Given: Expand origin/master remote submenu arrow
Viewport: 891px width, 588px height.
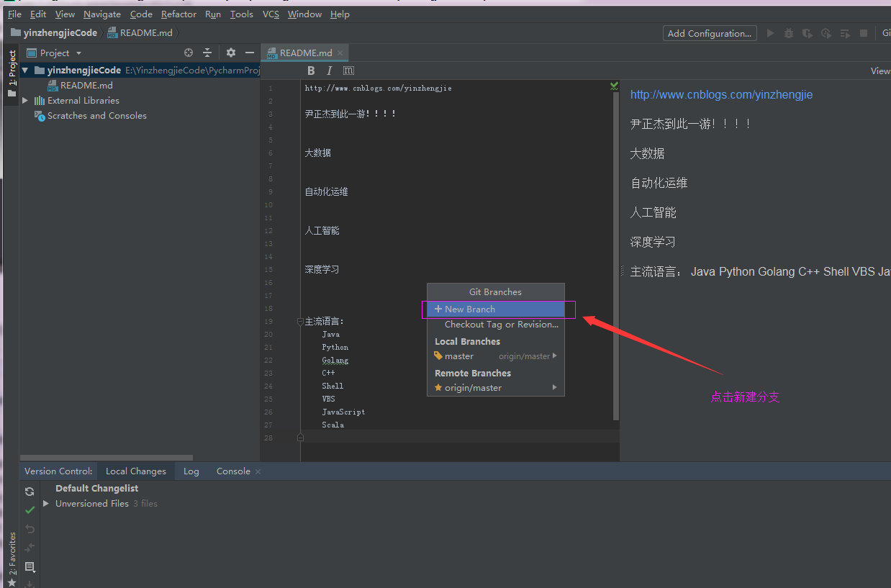Looking at the screenshot, I should (555, 387).
